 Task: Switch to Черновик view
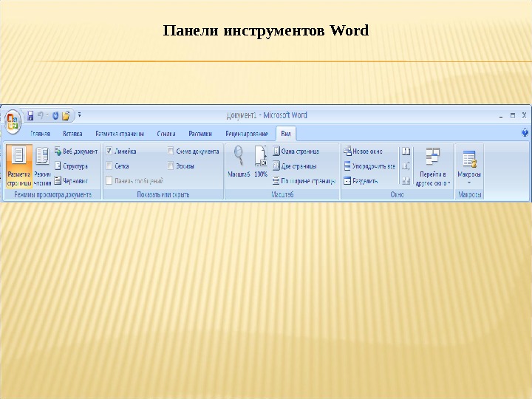click(71, 181)
